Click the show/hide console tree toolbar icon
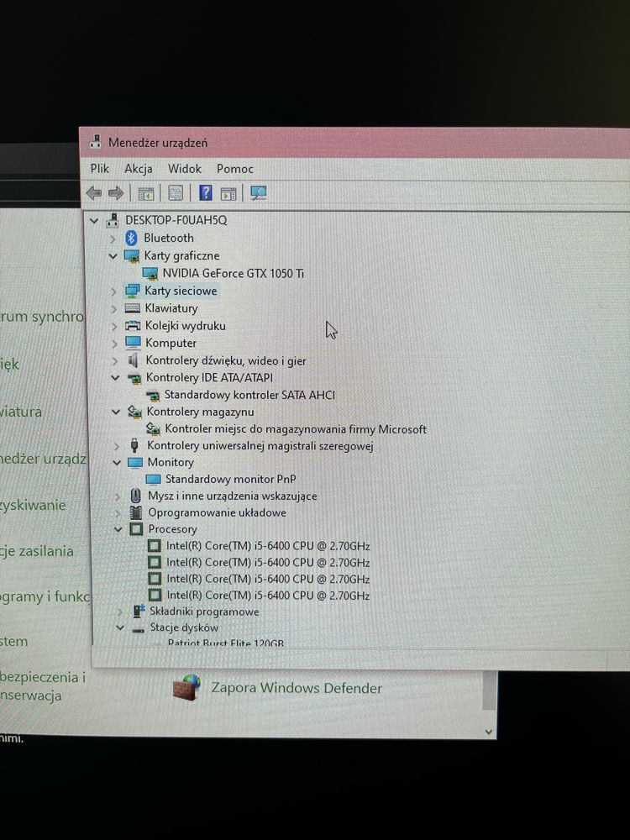This screenshot has height=840, width=630. coord(145,193)
